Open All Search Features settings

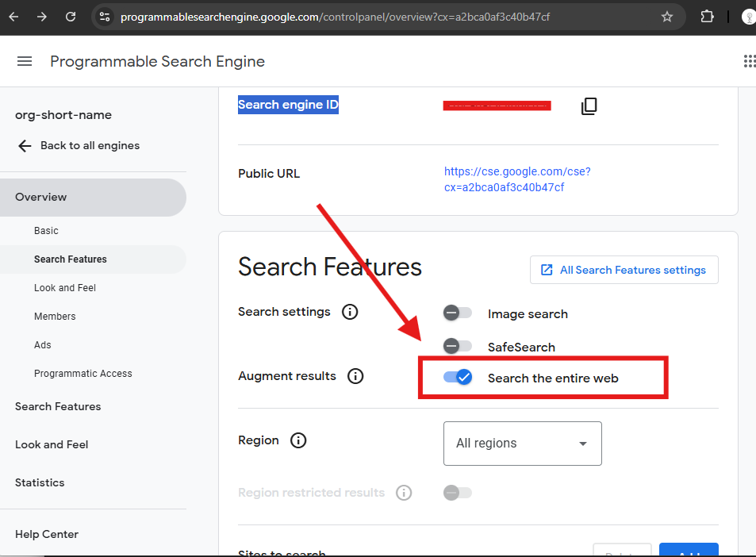tap(624, 270)
